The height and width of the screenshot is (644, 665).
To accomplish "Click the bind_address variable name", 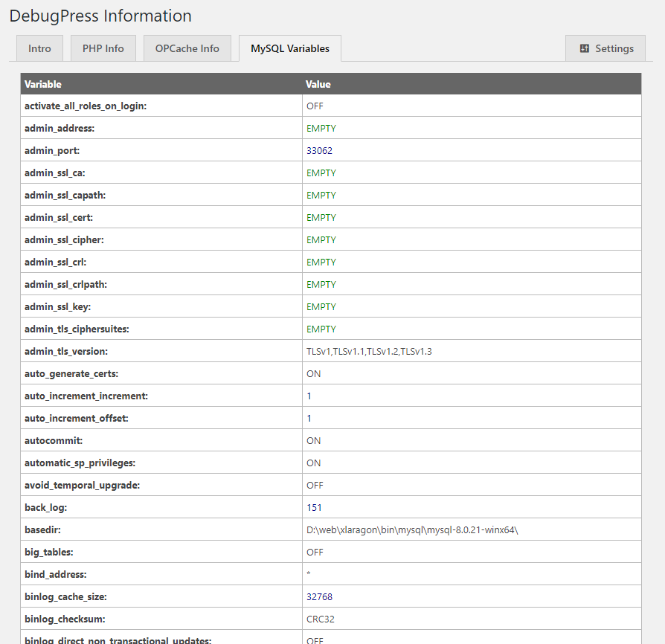I will point(56,574).
